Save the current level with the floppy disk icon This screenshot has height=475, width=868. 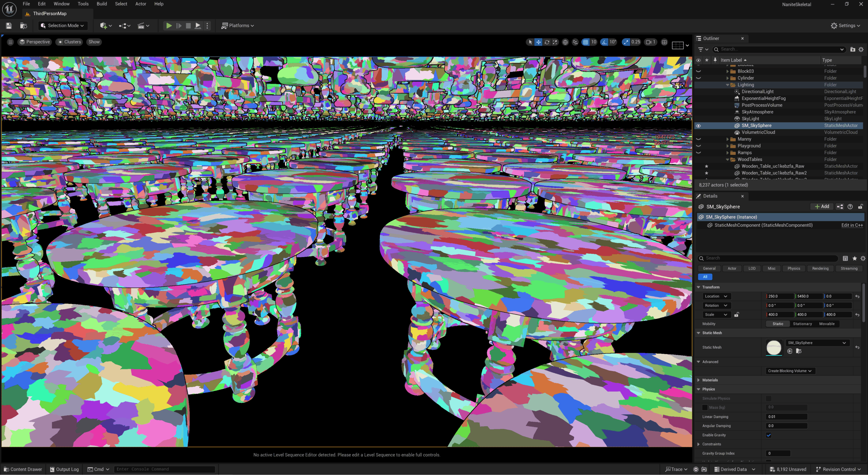(9, 25)
